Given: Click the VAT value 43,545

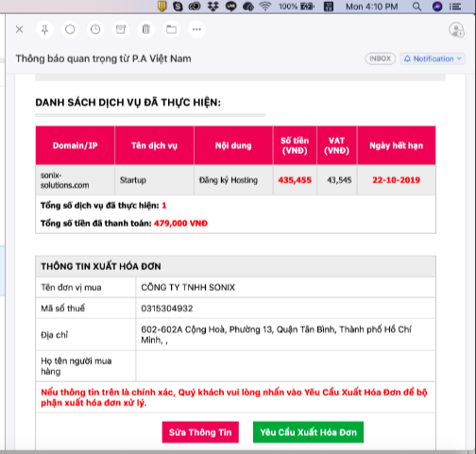Looking at the screenshot, I should click(339, 180).
